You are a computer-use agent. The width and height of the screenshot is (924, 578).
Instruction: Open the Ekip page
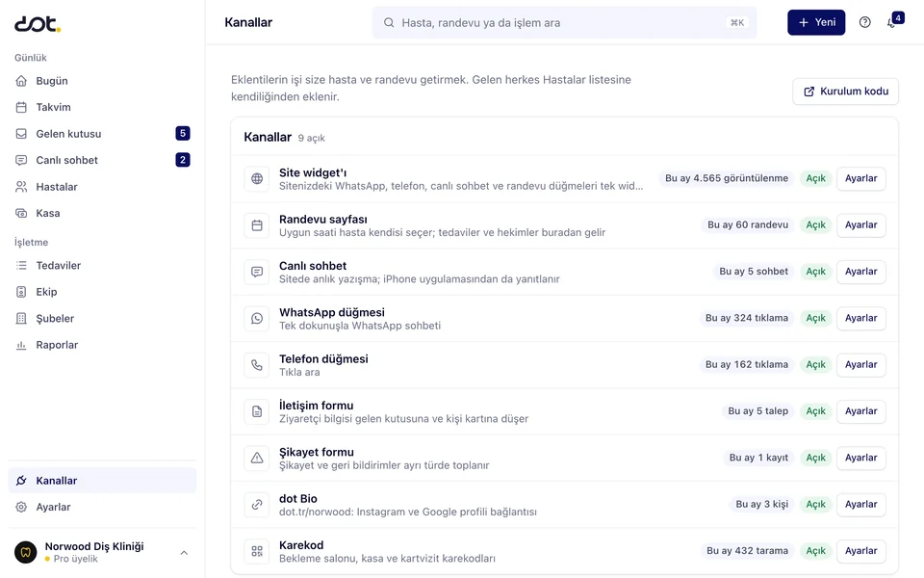[102, 292]
